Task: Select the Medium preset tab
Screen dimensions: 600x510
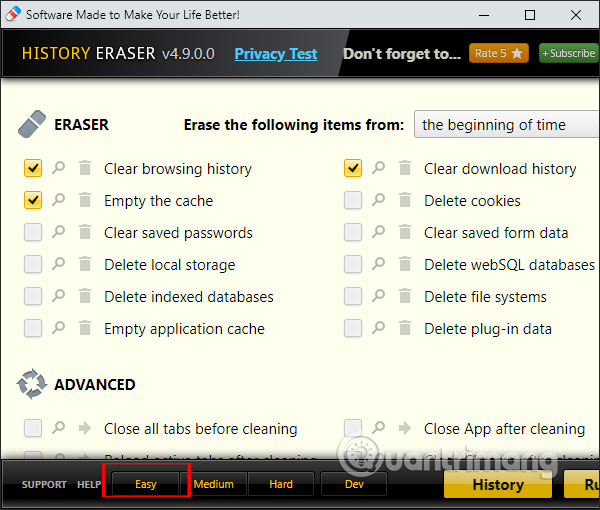Action: pos(214,484)
